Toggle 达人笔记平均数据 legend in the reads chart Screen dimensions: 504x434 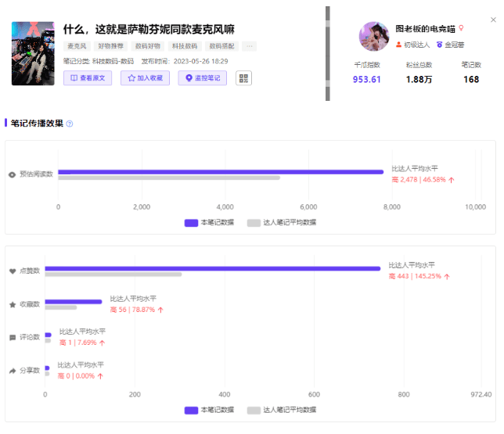[x=282, y=223]
